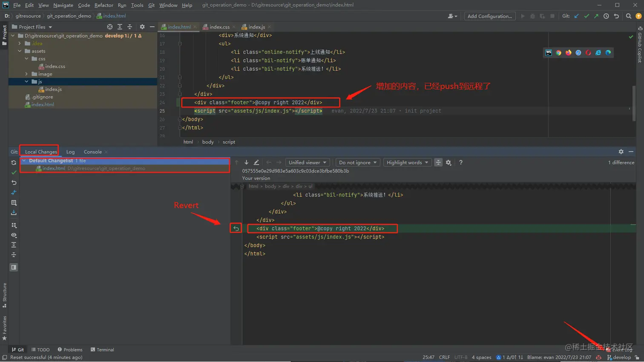Select .gitignore in project tree
Viewport: 644px width, 362px height.
pos(42,97)
